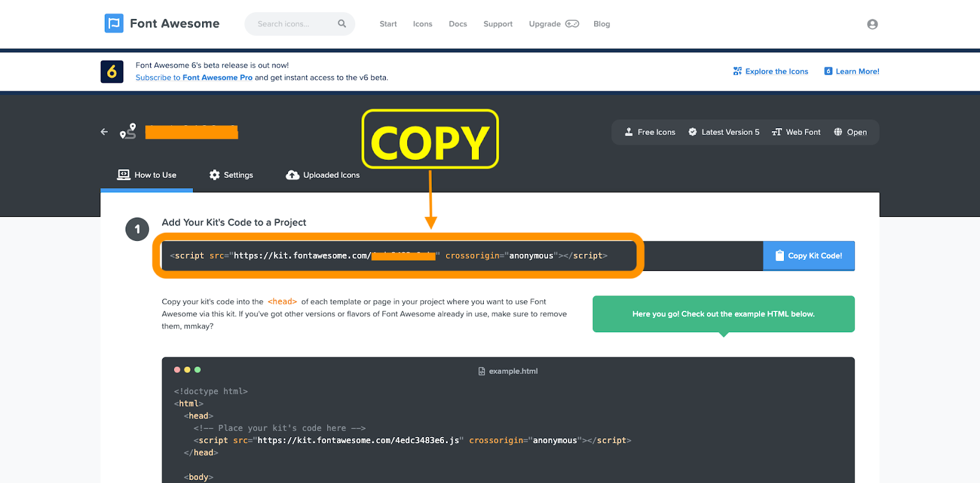Switch to the Uploaded Icons tab

(323, 175)
